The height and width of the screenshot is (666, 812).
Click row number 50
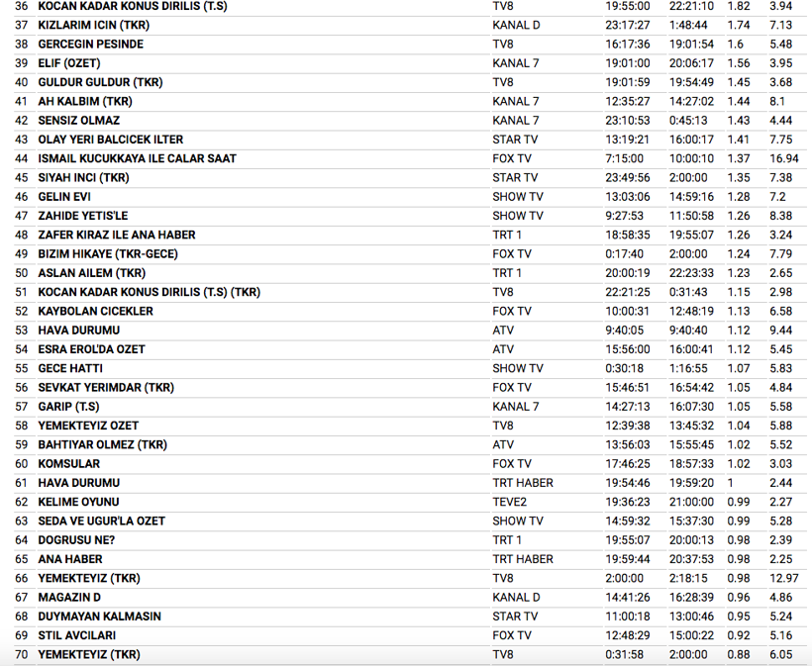21,273
